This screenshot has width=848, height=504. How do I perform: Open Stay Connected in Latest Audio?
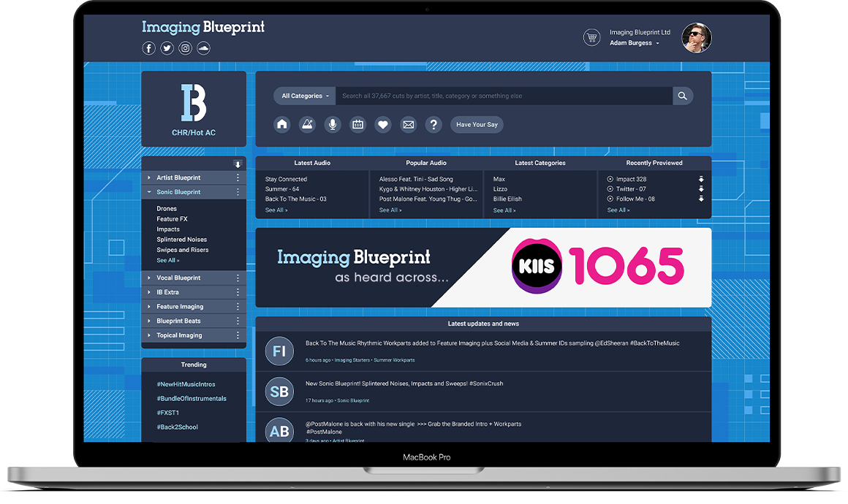click(286, 180)
